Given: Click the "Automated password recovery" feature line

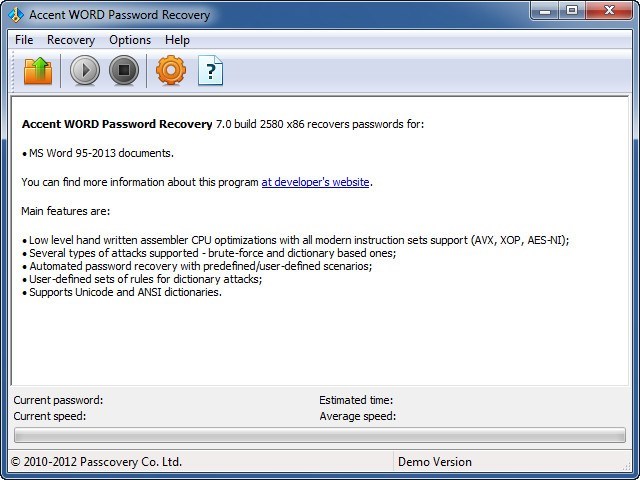Looking at the screenshot, I should coord(197,266).
